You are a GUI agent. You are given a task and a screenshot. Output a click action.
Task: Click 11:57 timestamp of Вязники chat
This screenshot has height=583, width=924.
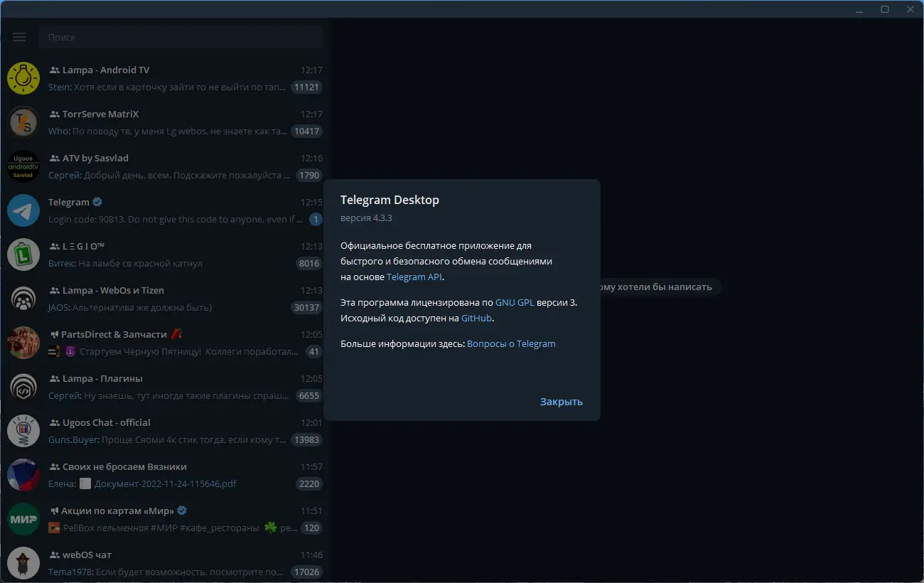click(311, 466)
